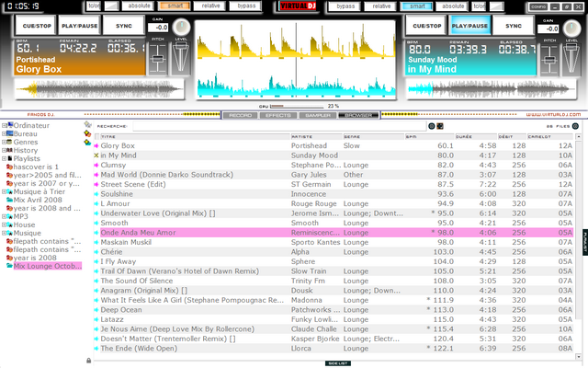Toggle left deck 'bypass' mode
The height and width of the screenshot is (368, 588).
click(x=246, y=6)
